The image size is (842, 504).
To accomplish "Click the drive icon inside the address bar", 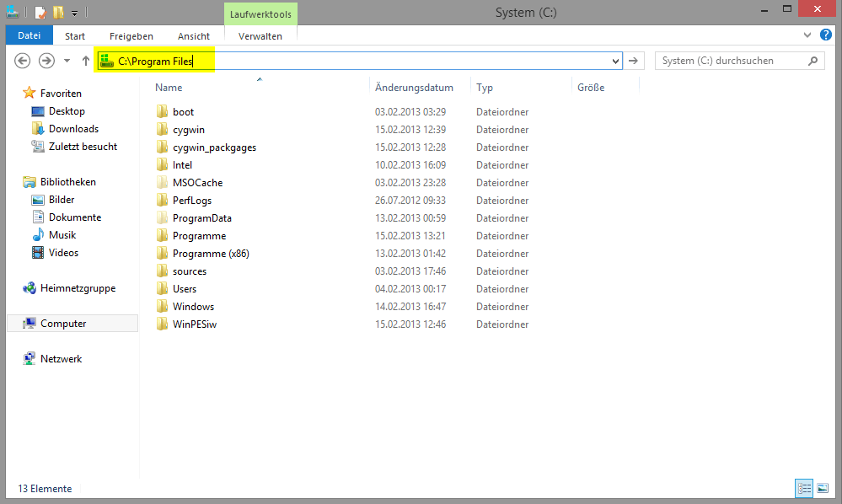I will (106, 61).
